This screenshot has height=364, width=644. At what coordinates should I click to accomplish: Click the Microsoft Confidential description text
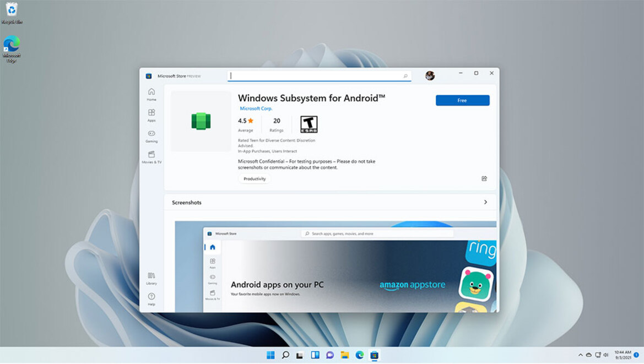(x=306, y=165)
